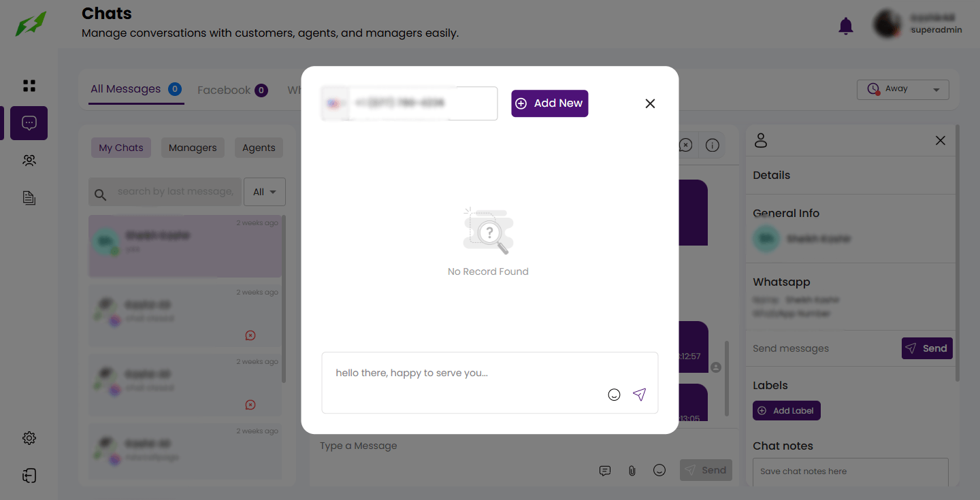Open the documents icon in sidebar

tap(29, 198)
